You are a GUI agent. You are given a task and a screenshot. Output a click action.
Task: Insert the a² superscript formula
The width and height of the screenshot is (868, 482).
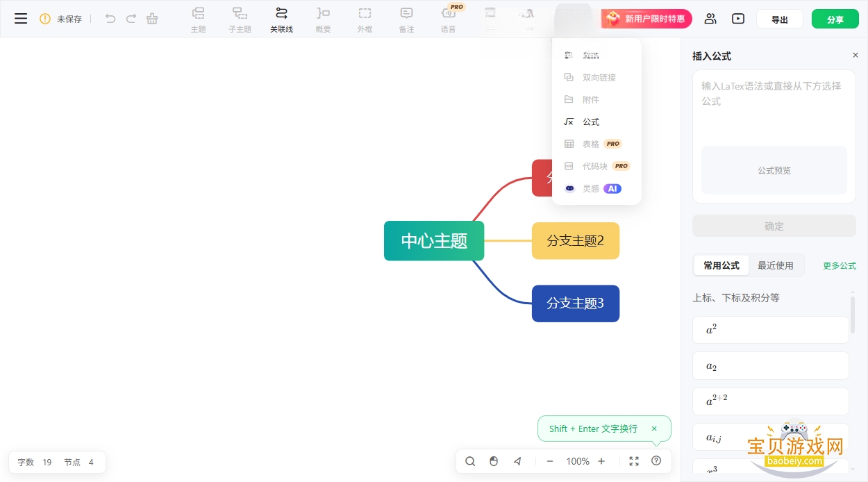(x=771, y=330)
